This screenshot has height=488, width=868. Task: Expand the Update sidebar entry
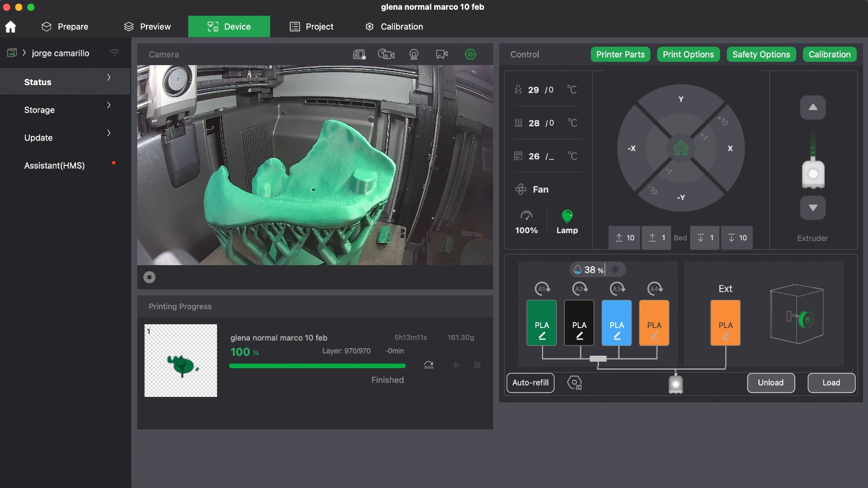(x=65, y=138)
